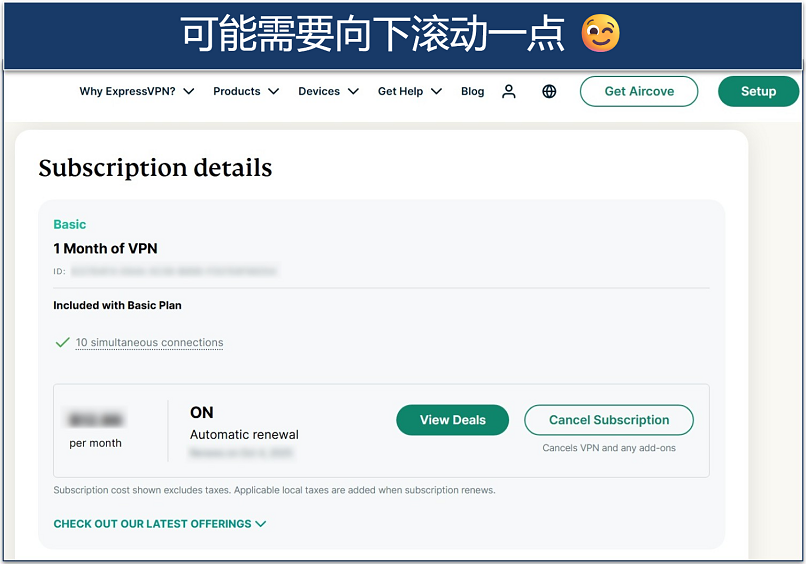Click the 1 Month of VPN title
806x564 pixels.
click(105, 248)
